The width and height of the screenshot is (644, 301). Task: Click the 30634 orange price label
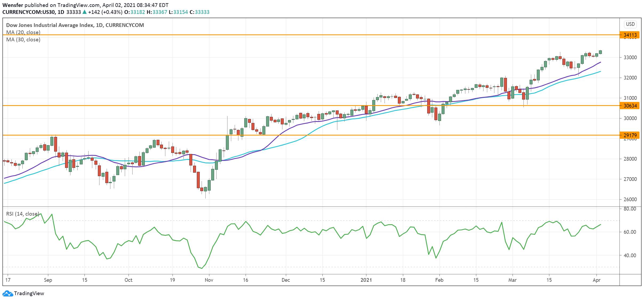[630, 106]
